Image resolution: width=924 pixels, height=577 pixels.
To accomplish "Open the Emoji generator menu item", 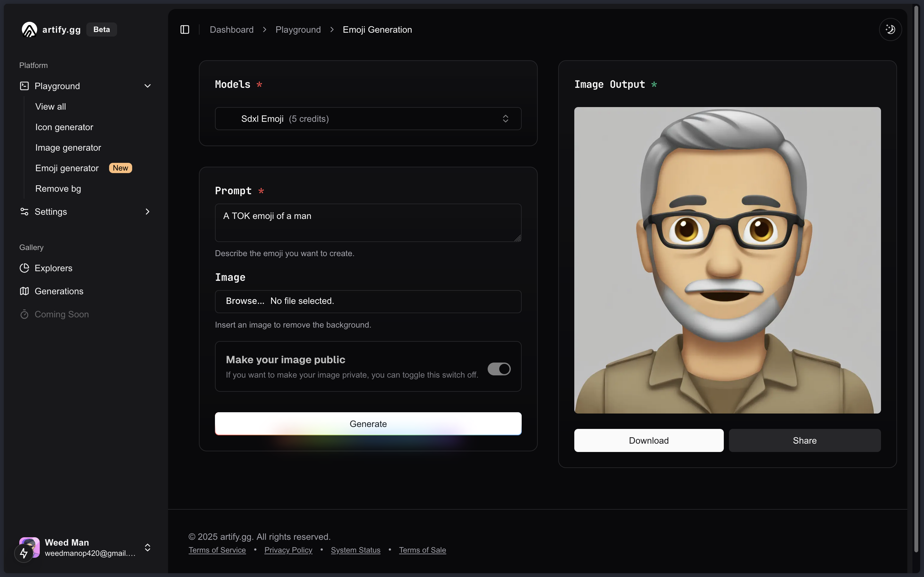I will click(67, 168).
